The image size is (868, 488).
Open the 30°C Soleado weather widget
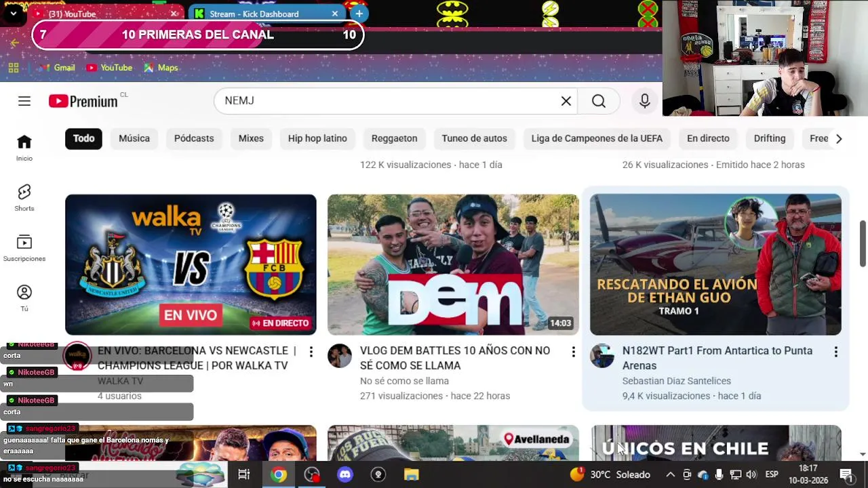[610, 474]
